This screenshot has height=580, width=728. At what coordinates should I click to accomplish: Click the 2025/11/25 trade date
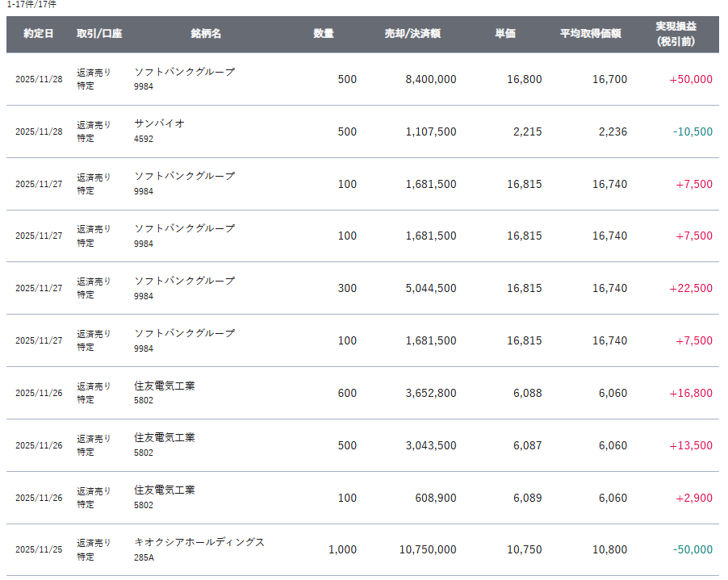tap(39, 550)
